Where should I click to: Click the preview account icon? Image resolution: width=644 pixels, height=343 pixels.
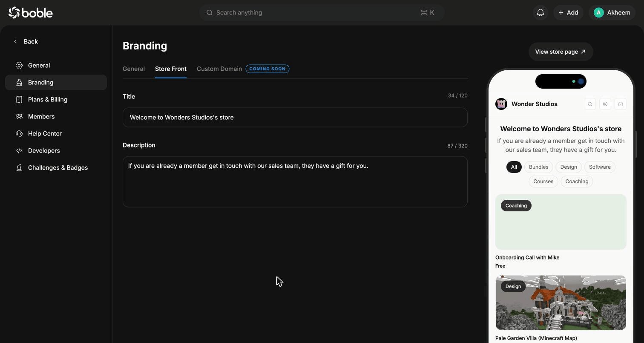[x=605, y=104]
